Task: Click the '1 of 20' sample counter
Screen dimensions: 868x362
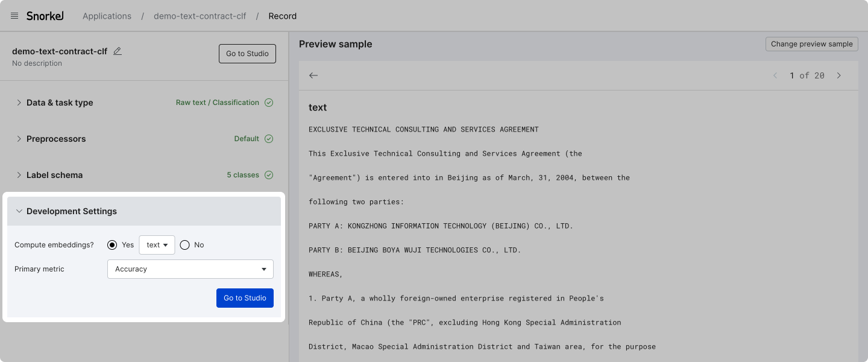Action: (807, 75)
